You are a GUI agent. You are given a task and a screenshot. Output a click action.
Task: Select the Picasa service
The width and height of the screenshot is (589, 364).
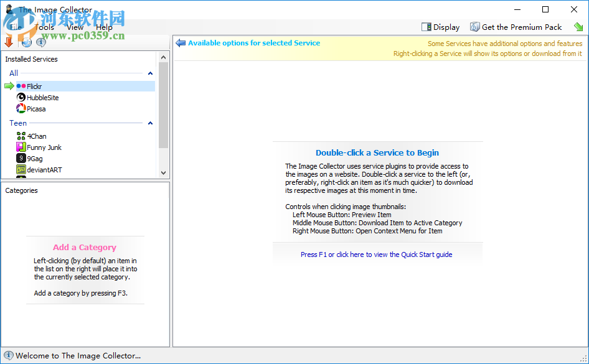click(35, 109)
